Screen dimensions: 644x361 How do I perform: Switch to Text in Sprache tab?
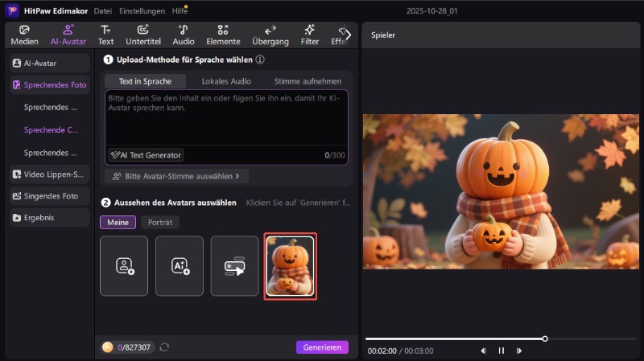pyautogui.click(x=145, y=81)
